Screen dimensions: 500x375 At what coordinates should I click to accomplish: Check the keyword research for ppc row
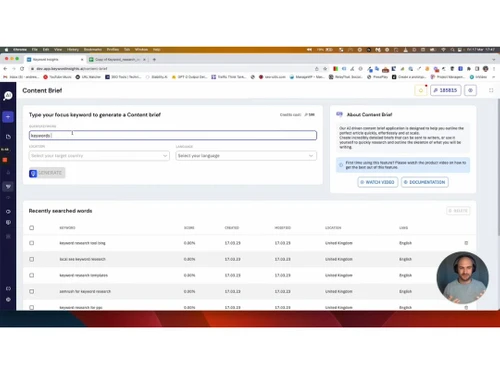(x=32, y=307)
